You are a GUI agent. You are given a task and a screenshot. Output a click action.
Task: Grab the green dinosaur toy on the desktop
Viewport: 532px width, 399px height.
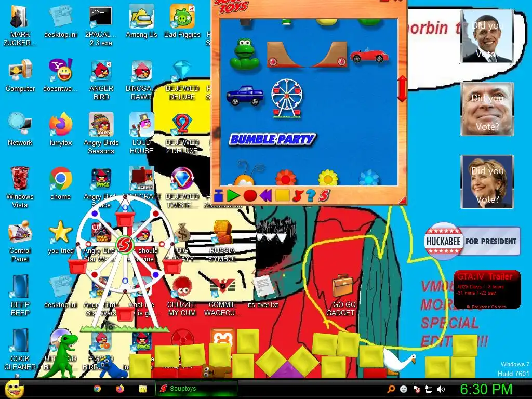point(59,355)
